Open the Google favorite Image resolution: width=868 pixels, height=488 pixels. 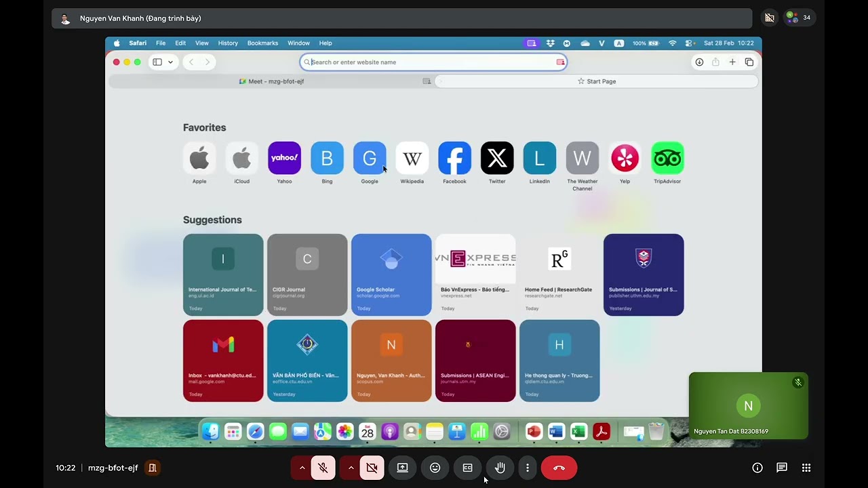point(370,158)
